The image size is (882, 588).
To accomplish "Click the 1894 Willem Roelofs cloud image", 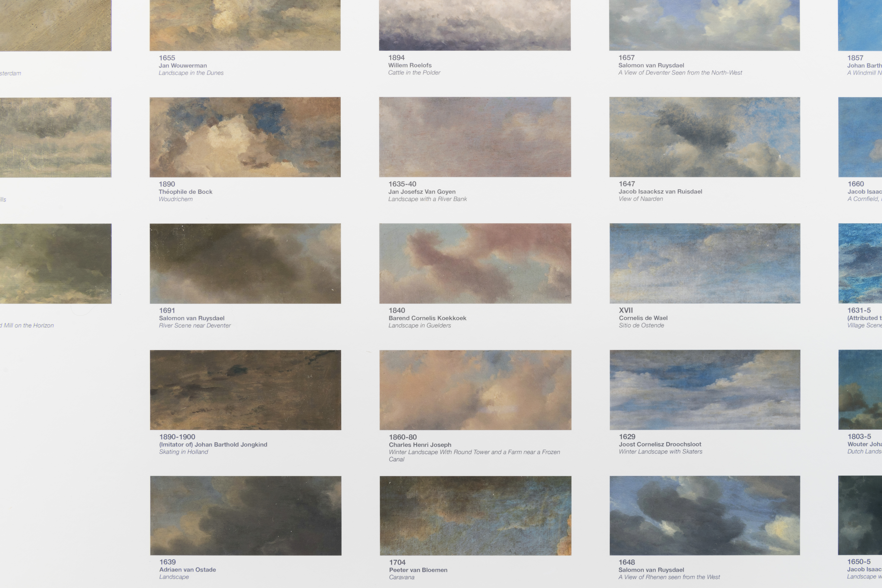I will pos(475,25).
